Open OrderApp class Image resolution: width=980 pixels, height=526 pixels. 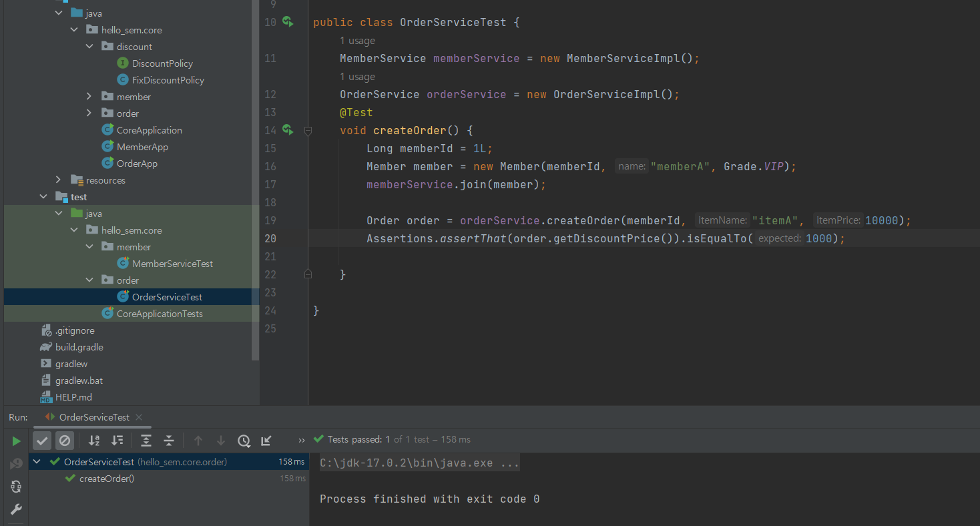[x=137, y=164]
